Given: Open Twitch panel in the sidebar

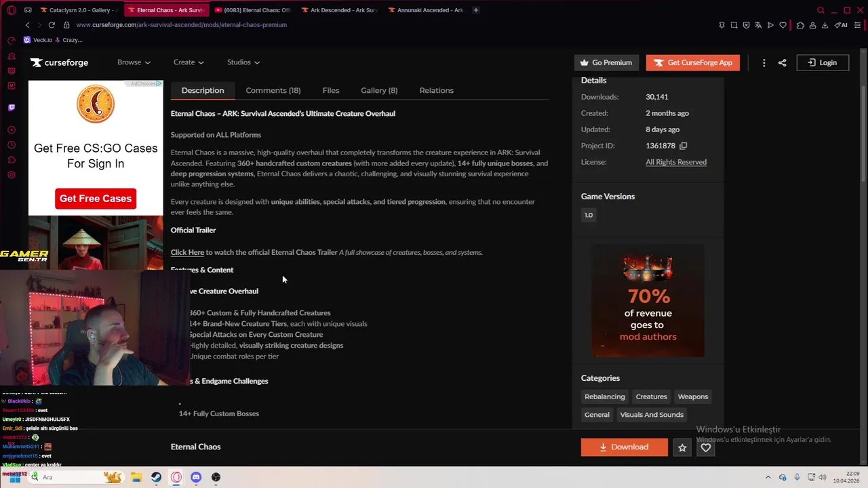Looking at the screenshot, I should (x=12, y=107).
